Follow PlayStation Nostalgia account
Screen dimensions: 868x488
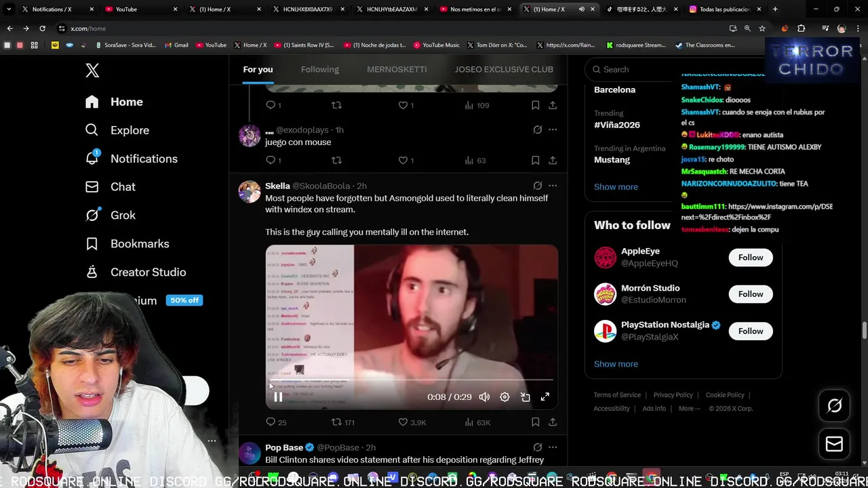coord(751,331)
